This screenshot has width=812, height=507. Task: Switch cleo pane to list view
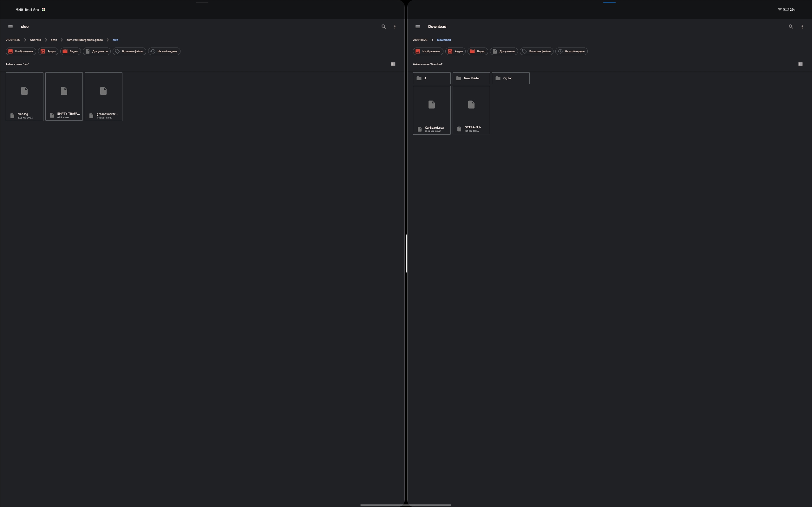tap(393, 64)
